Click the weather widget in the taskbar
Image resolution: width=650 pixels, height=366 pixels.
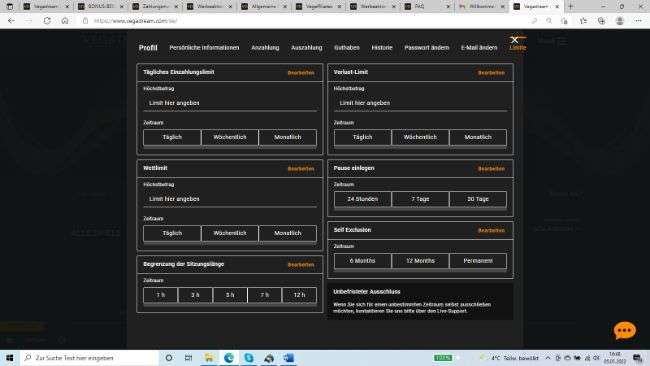click(x=509, y=358)
